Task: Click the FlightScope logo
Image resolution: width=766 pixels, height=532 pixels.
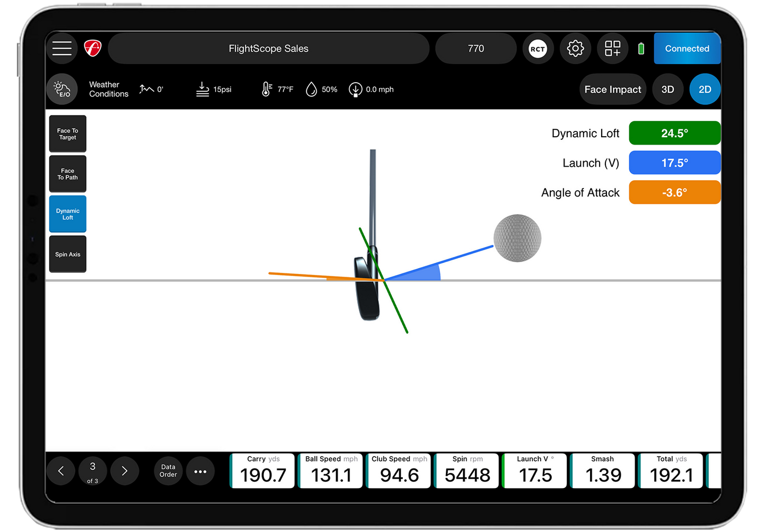Action: (92, 48)
